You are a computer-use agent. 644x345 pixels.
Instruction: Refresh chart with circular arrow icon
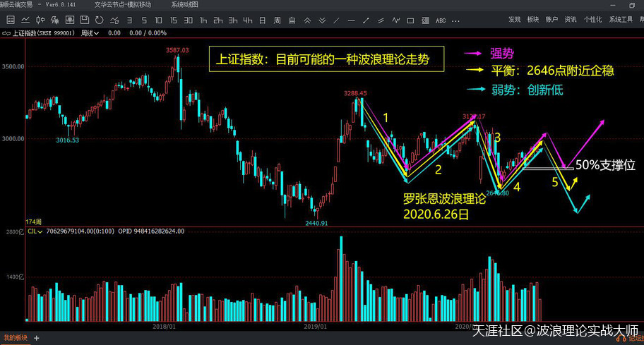(99, 20)
